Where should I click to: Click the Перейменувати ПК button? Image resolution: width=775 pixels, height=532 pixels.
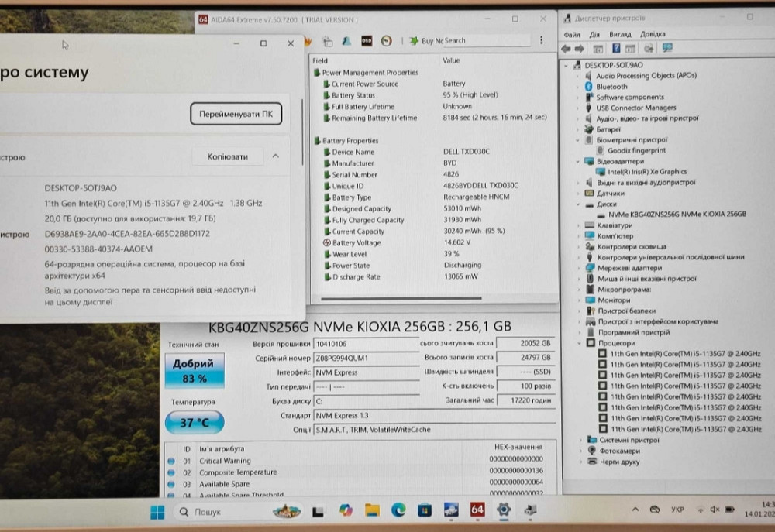pyautogui.click(x=236, y=114)
